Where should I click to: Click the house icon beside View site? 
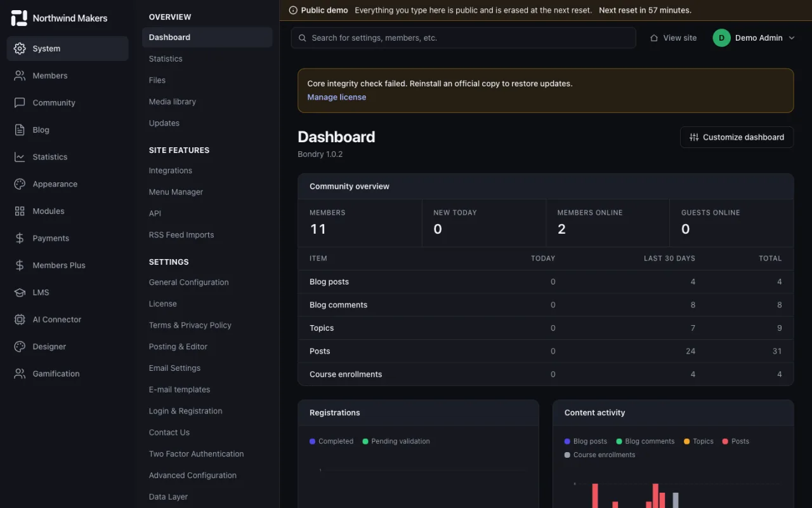click(x=654, y=38)
